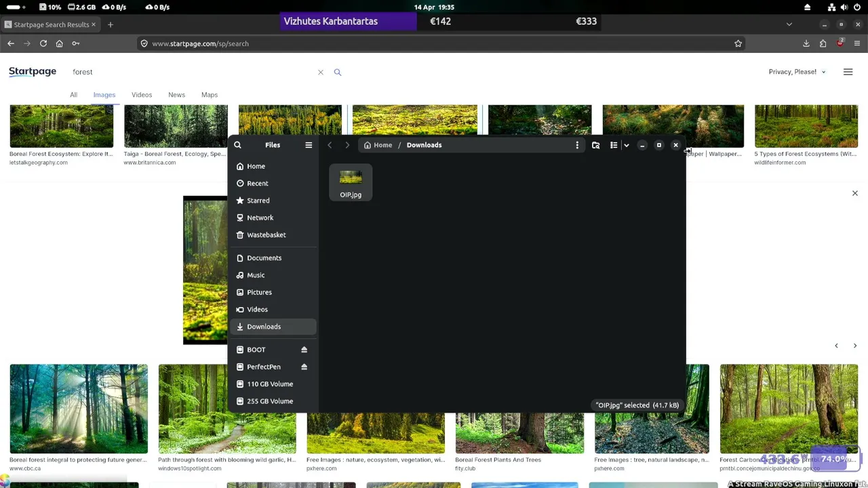Open the Startpage hamburger menu

(848, 72)
